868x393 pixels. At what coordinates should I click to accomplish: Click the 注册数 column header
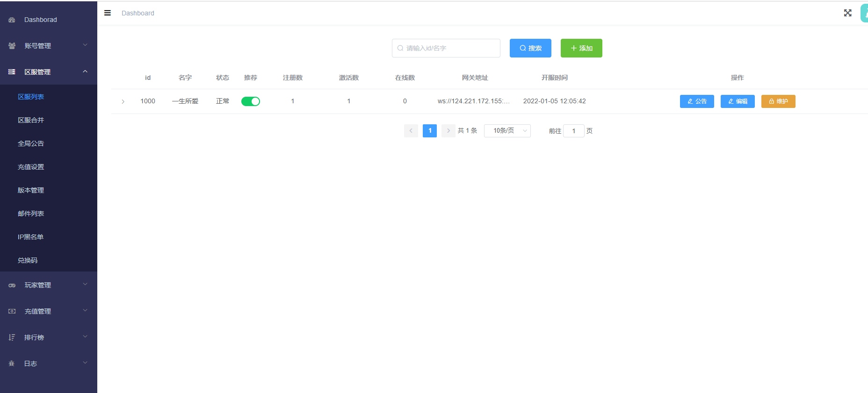click(x=293, y=78)
